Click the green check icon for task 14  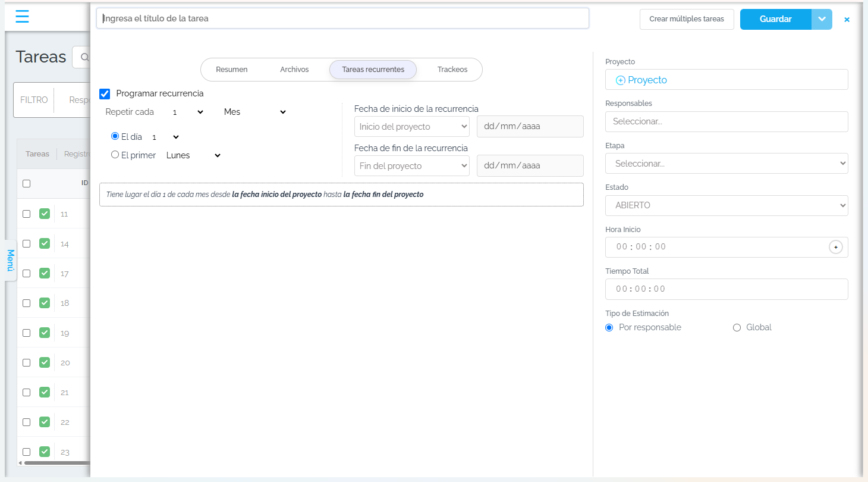(x=45, y=243)
